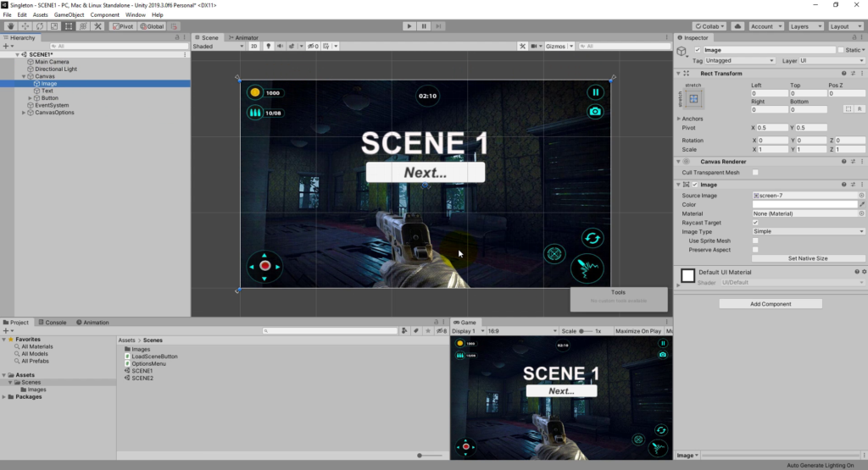Screen dimensions: 868x470
Task: Click Set Native Size button
Action: 808,258
